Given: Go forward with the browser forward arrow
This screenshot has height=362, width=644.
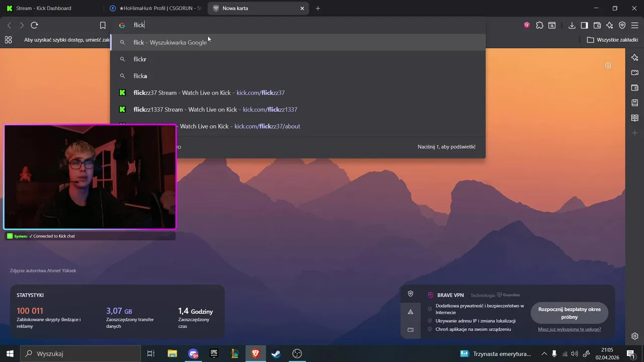Looking at the screenshot, I should coord(22,25).
